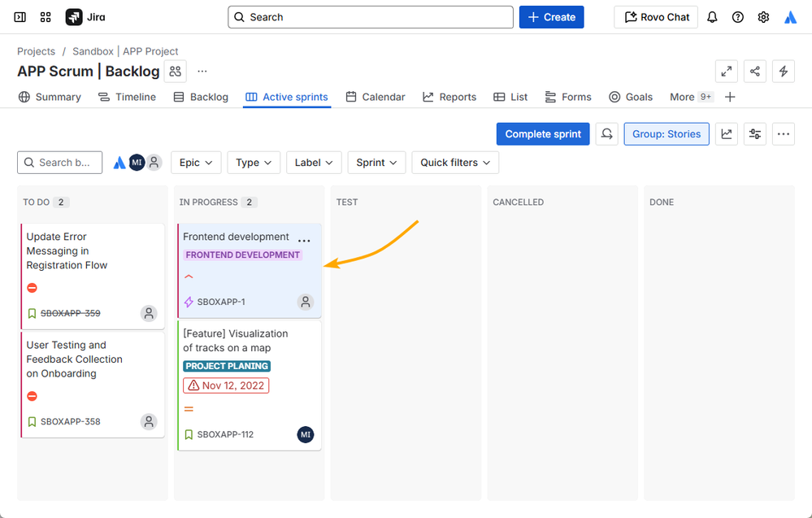Viewport: 812px width, 518px height.
Task: Switch to the List tab
Action: click(x=510, y=97)
